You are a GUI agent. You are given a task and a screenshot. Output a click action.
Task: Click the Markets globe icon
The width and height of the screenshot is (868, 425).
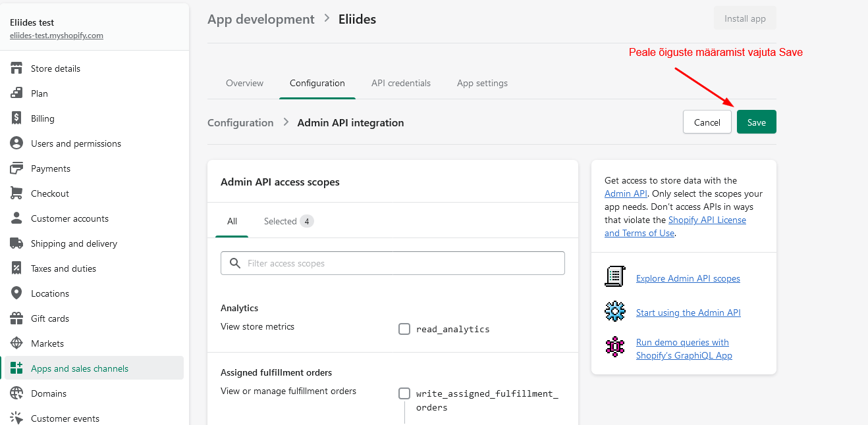click(17, 343)
